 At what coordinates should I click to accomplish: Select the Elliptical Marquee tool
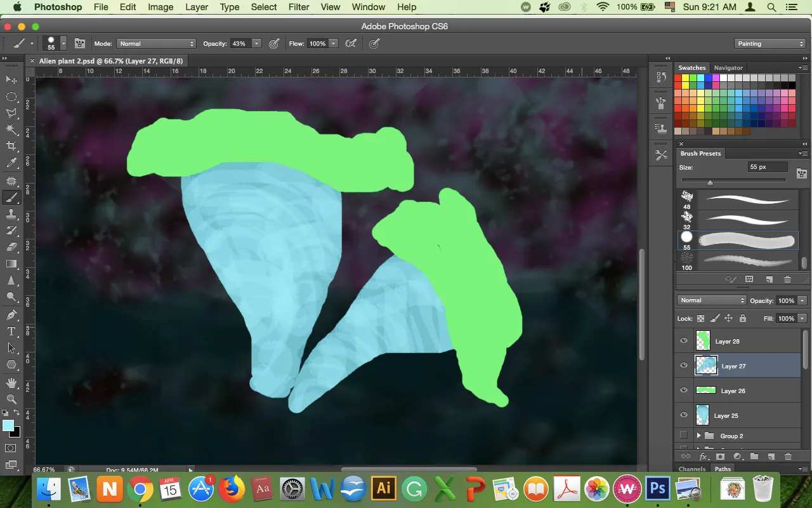[11, 97]
